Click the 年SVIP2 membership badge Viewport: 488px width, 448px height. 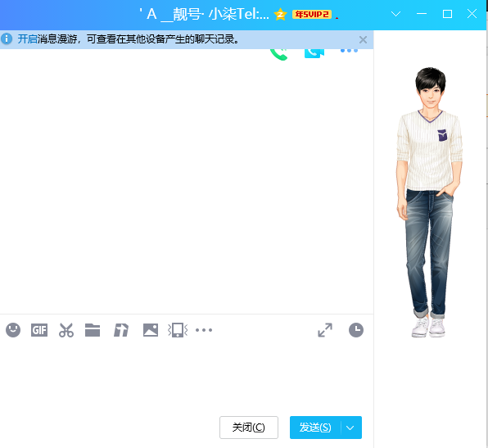point(311,14)
